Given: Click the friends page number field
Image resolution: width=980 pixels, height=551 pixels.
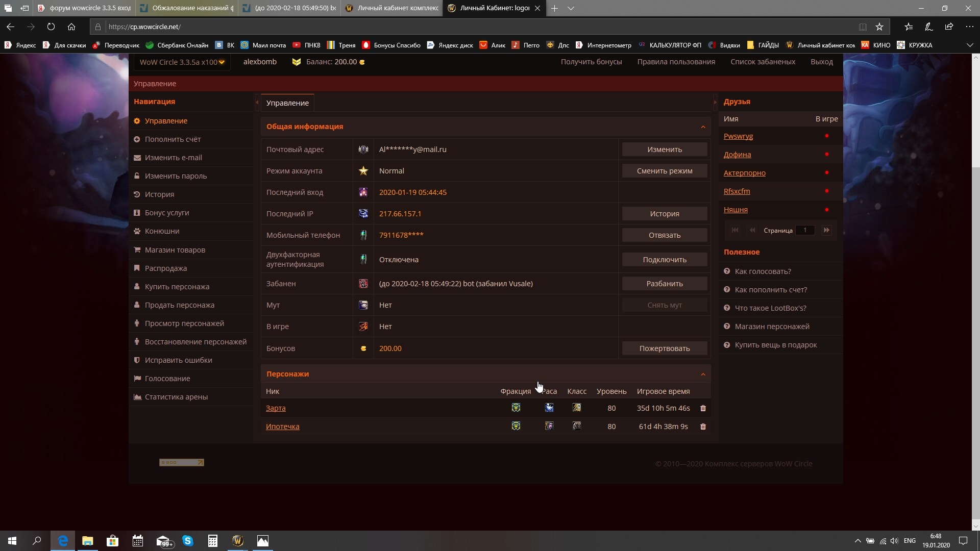Looking at the screenshot, I should pos(805,230).
